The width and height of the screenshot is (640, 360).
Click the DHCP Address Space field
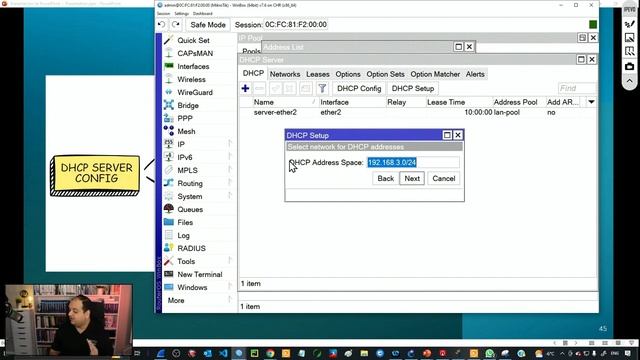413,162
